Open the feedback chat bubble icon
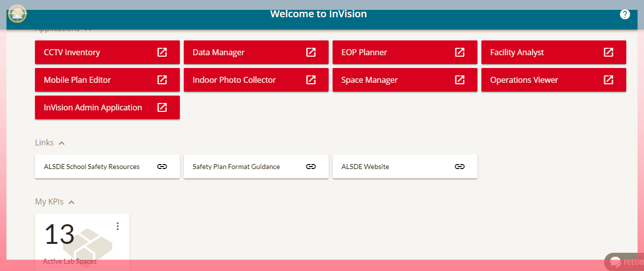 [615, 263]
